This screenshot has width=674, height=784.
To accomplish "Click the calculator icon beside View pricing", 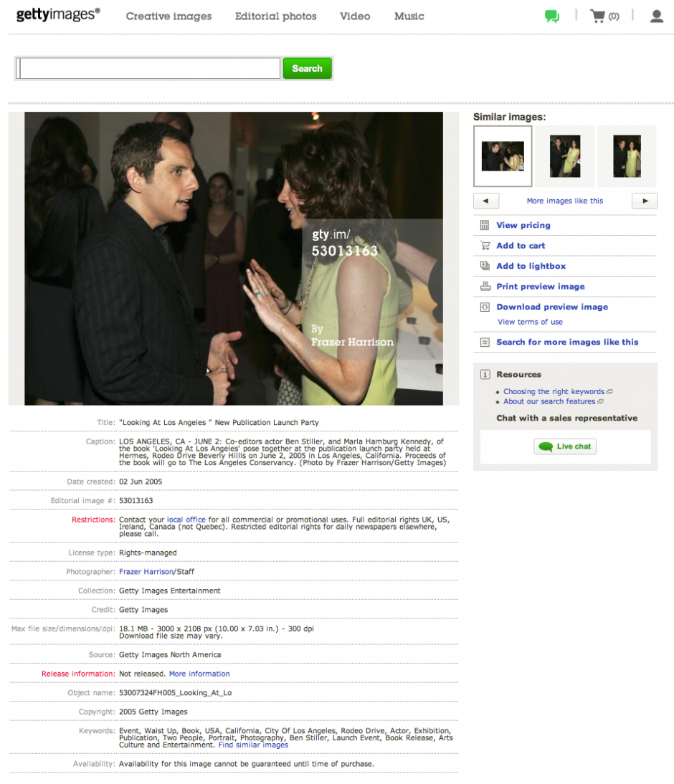I will (485, 226).
